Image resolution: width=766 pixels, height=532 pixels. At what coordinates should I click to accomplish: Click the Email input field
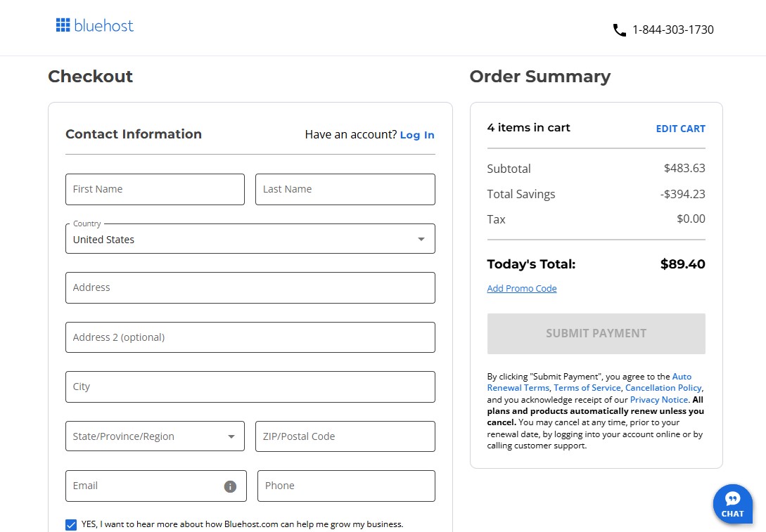(x=156, y=486)
